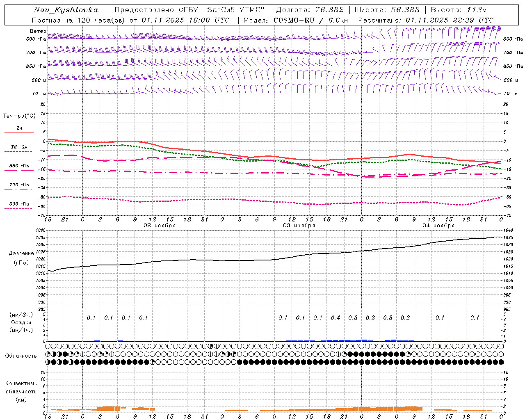Select the longitude value Долгота: 76.382
Viewport: 525px width, 420px height.
coord(310,10)
